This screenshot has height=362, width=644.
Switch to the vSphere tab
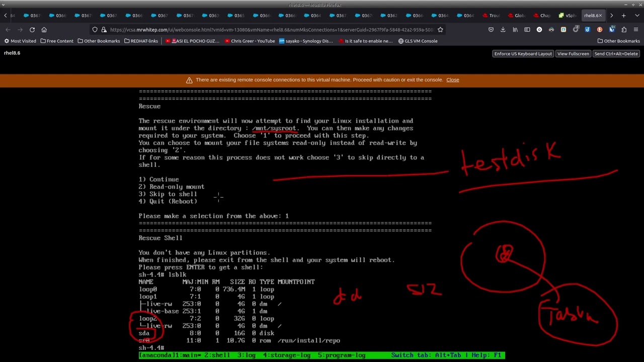point(569,16)
